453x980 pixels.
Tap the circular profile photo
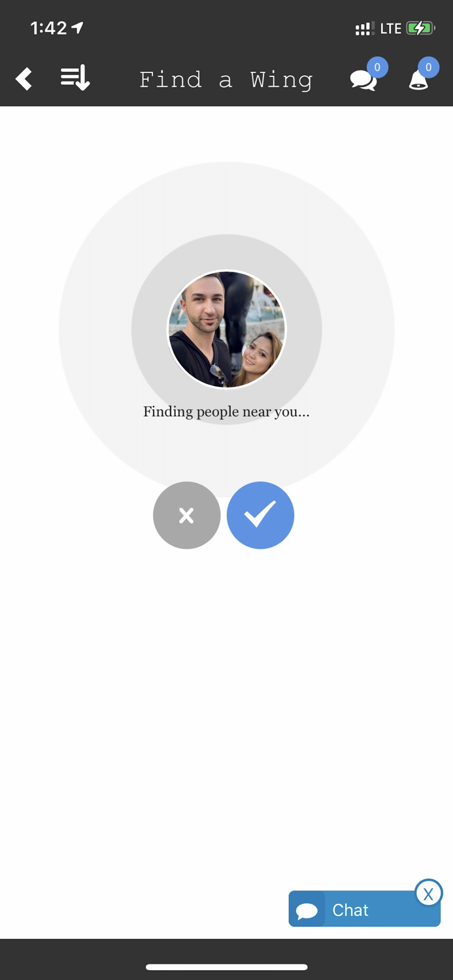pyautogui.click(x=227, y=330)
